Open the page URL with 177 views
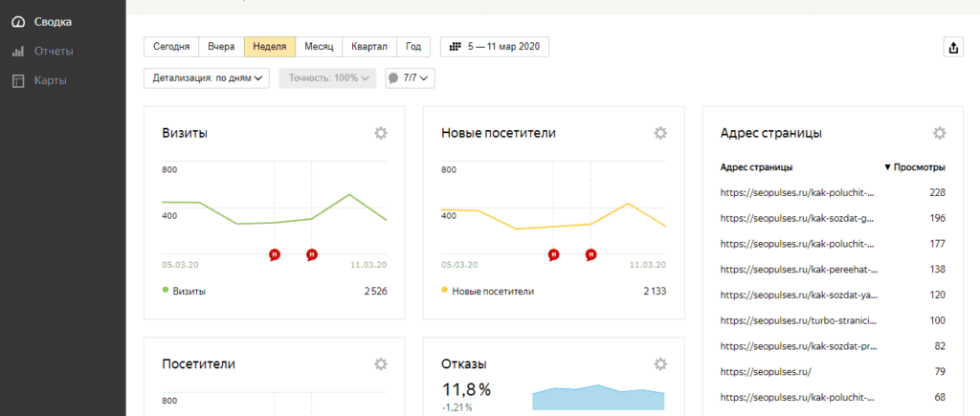This screenshot has height=416, width=980. 797,244
